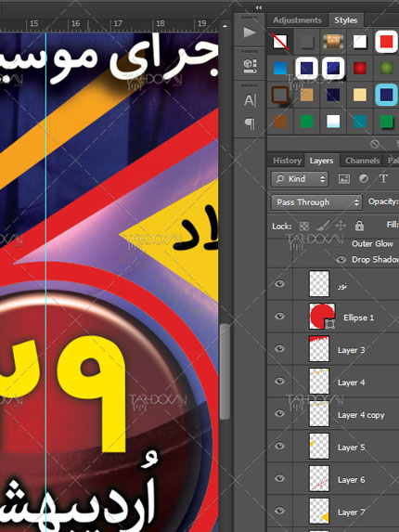Lock all padlock icon
Viewport: 399px width, 532px height.
359,226
